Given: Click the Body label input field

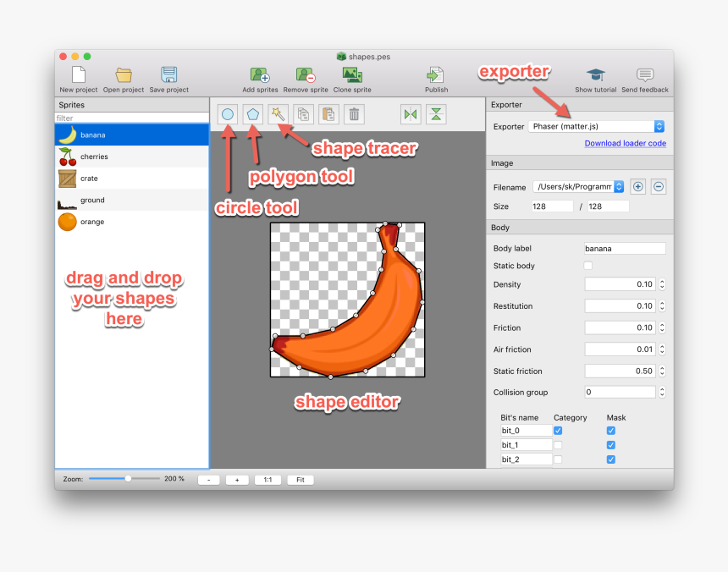Looking at the screenshot, I should click(x=625, y=248).
